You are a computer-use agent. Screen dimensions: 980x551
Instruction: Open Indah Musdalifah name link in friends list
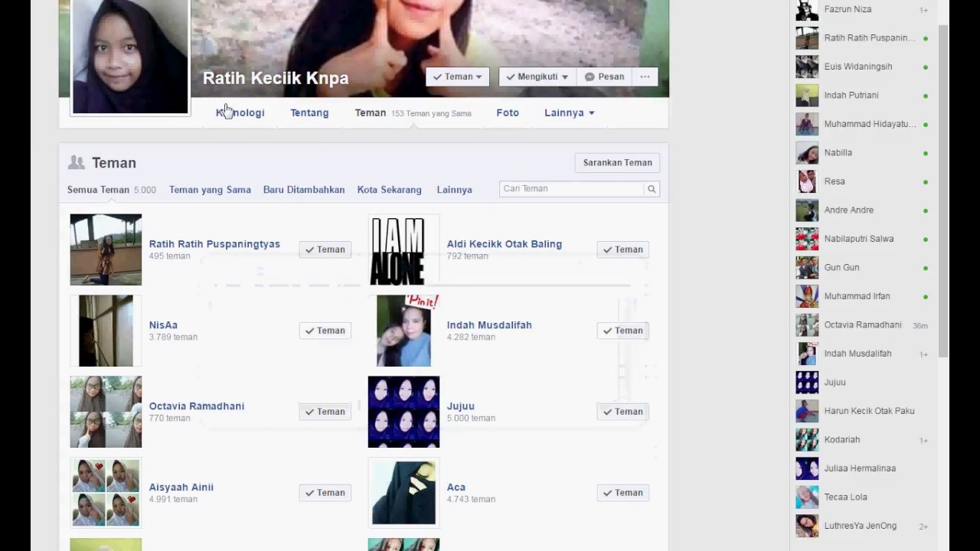[489, 325]
